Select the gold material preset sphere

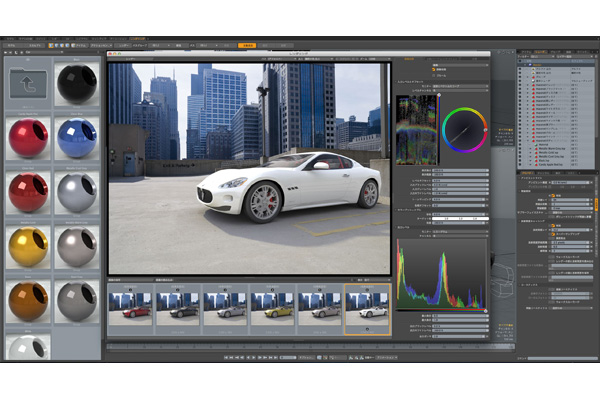(28, 246)
